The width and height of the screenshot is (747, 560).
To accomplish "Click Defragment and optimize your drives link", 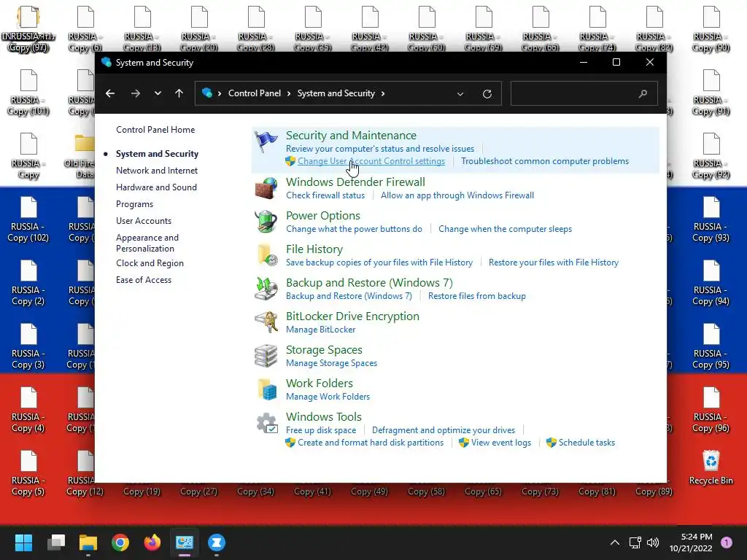I will click(444, 430).
